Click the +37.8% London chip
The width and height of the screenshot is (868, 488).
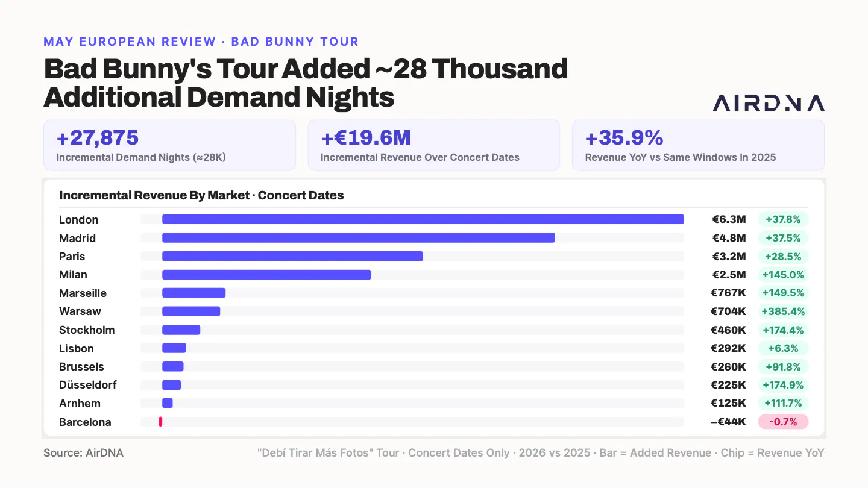pos(783,220)
